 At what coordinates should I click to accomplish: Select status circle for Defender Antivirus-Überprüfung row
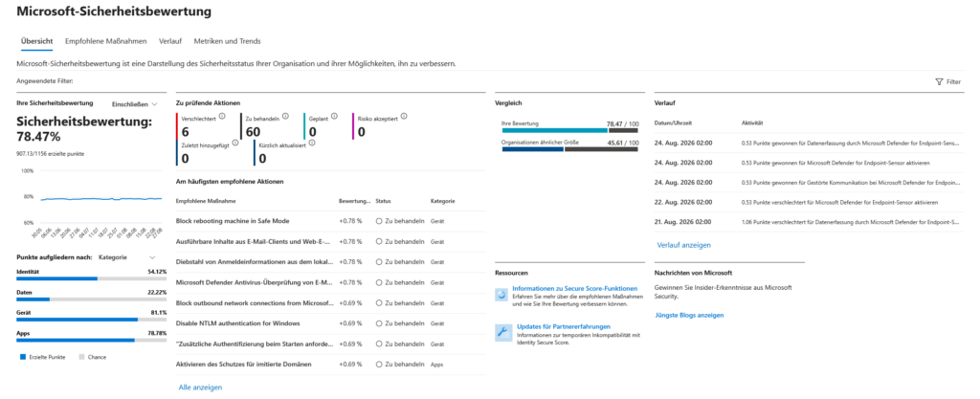[x=379, y=282]
